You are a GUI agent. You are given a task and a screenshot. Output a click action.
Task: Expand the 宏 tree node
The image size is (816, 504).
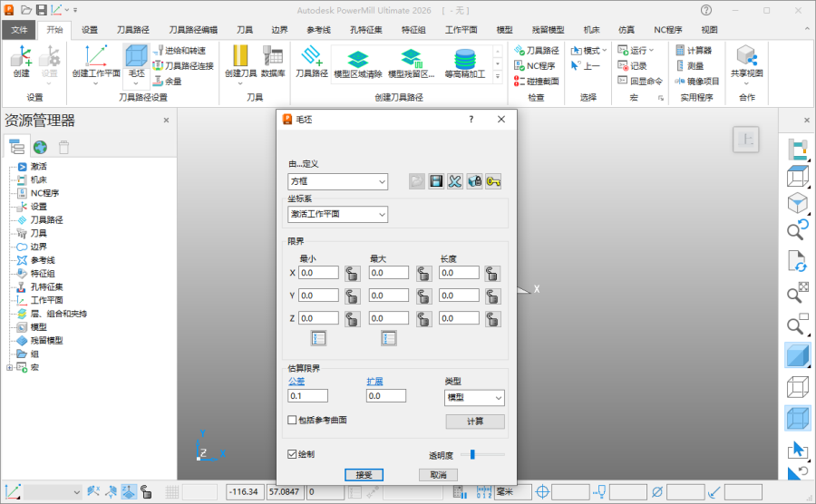coord(9,367)
